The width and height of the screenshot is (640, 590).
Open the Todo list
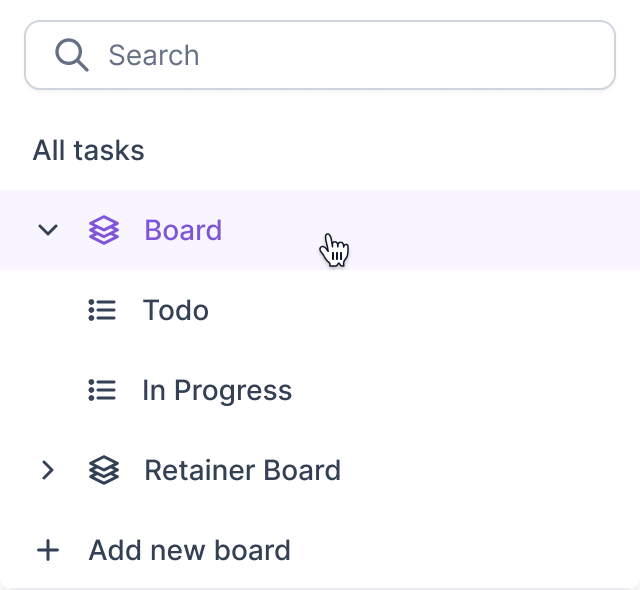pos(320,310)
